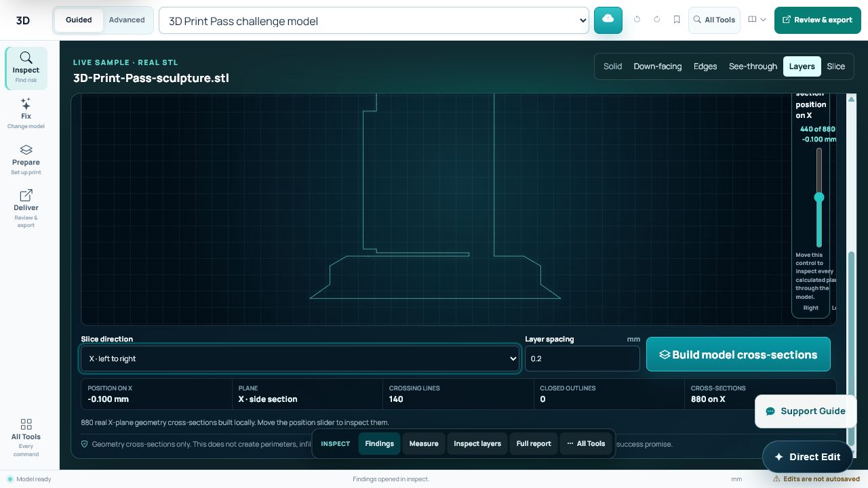Expand the Slice direction dropdown
Screen dimensions: 868x488
pyautogui.click(x=300, y=359)
